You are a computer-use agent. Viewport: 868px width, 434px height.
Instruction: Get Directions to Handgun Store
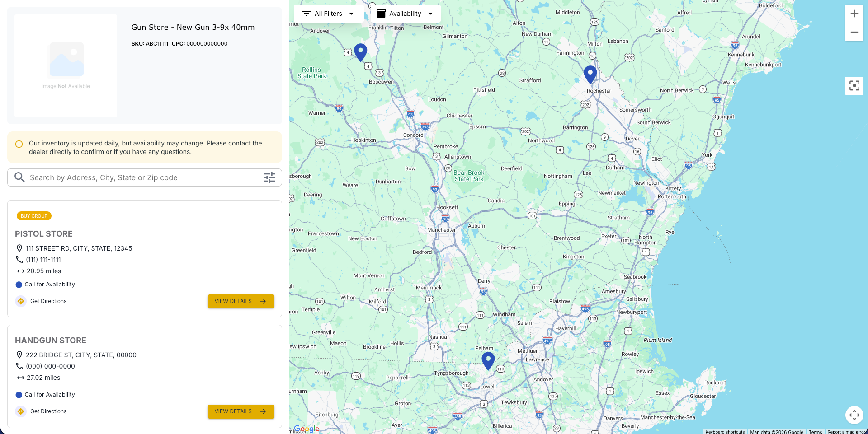tap(48, 411)
